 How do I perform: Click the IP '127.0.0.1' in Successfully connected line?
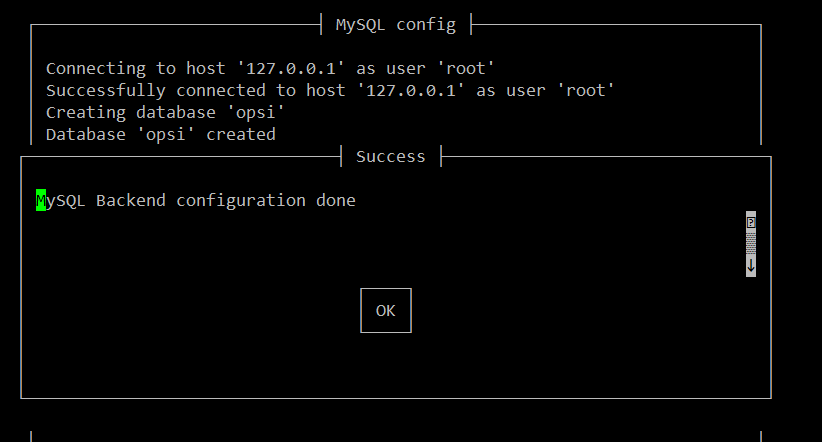point(410,90)
